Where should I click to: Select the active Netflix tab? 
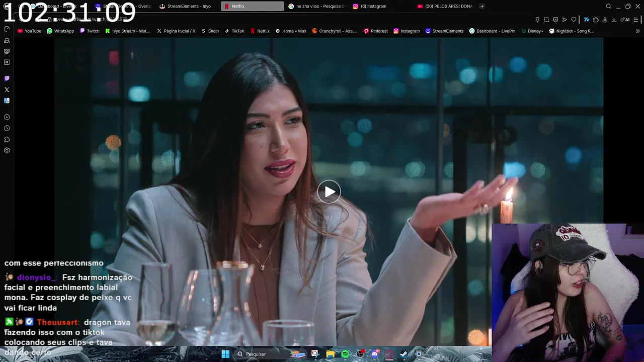point(252,6)
